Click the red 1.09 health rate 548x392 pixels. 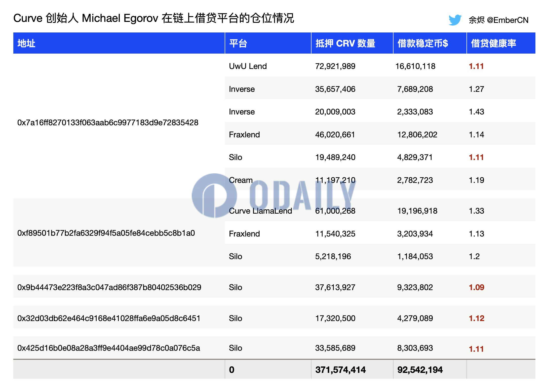pyautogui.click(x=477, y=287)
